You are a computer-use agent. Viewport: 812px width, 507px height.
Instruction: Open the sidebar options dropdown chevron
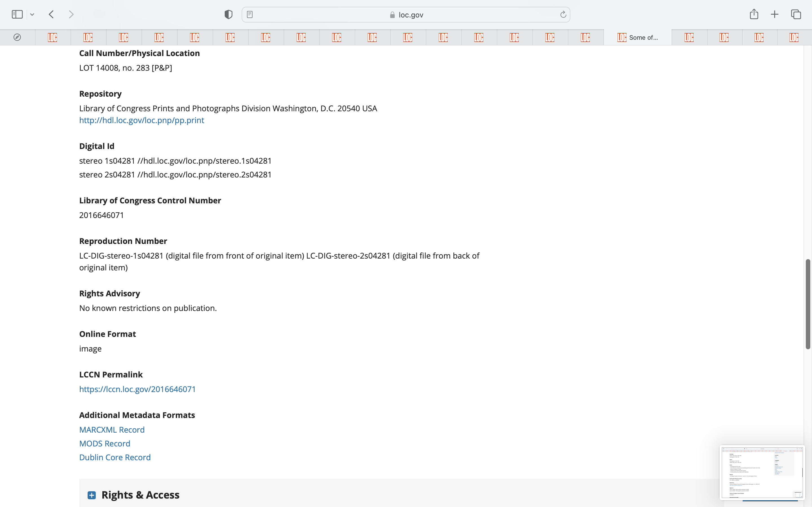(32, 14)
